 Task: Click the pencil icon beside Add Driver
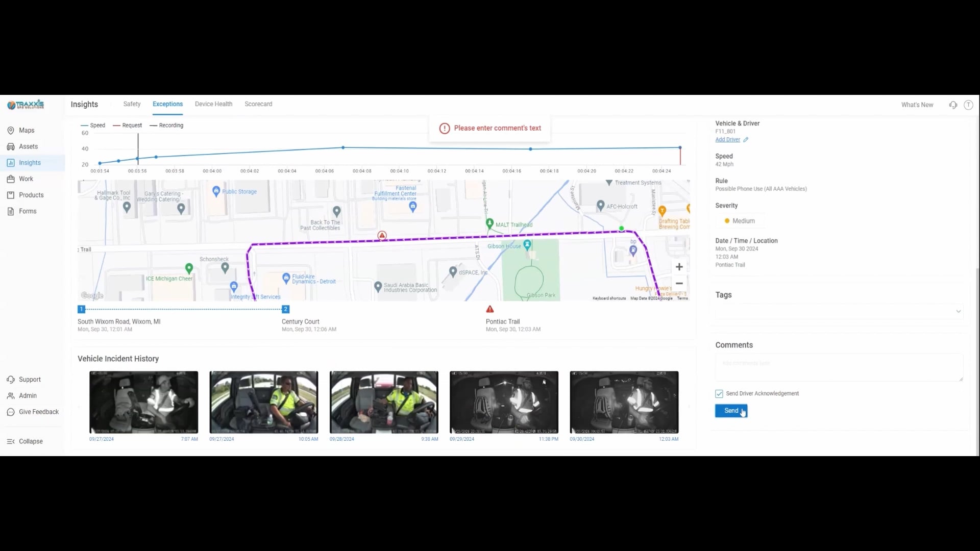[x=746, y=140]
